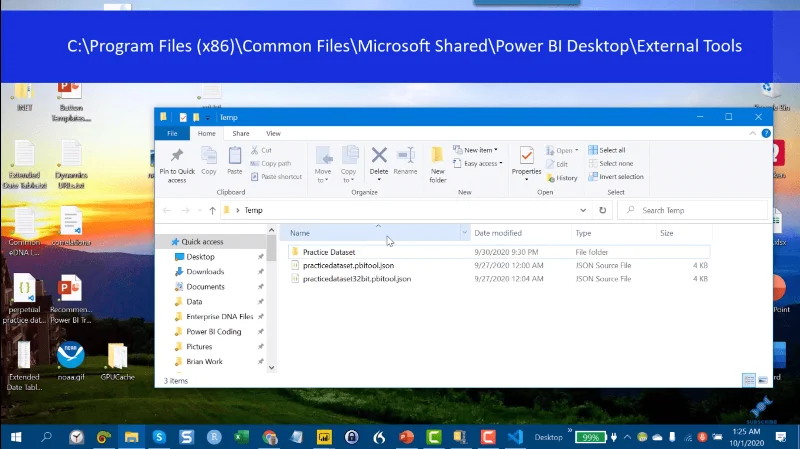Click the Temp breadcrumb in address bar
Image resolution: width=800 pixels, height=449 pixels.
pos(253,210)
